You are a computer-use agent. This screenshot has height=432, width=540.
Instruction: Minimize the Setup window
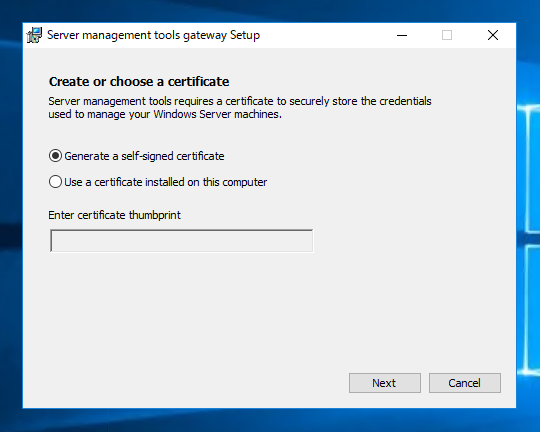point(402,35)
